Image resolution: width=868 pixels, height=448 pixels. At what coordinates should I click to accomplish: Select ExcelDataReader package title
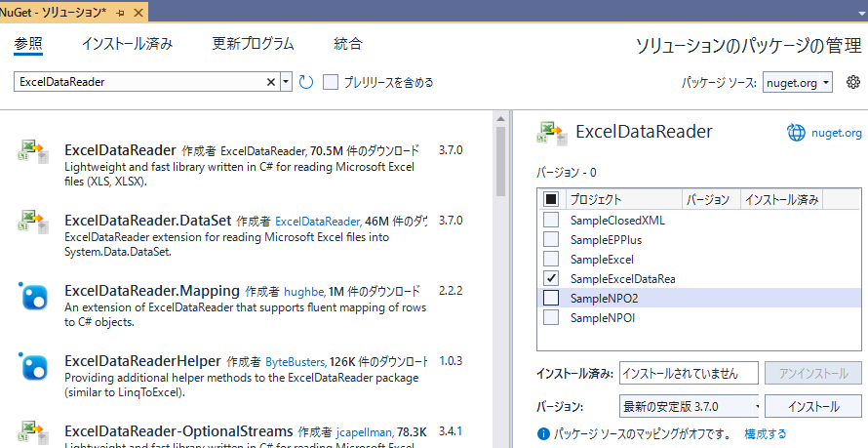(120, 150)
